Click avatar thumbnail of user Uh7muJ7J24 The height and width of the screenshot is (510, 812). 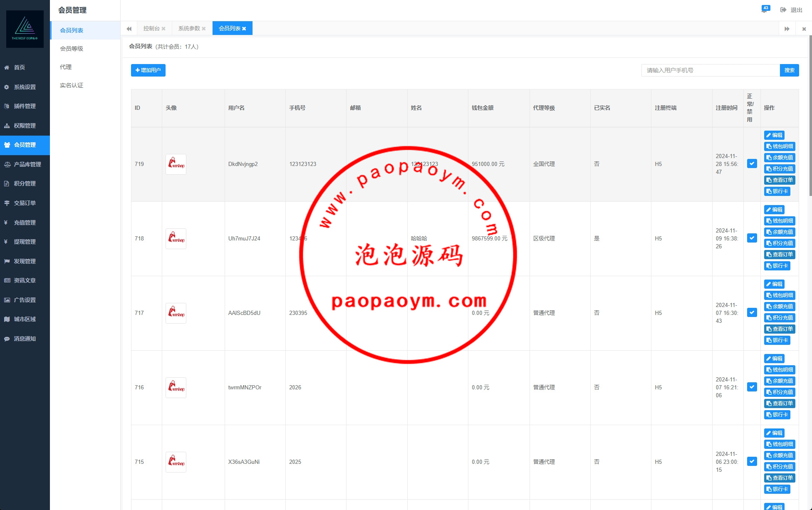(x=176, y=239)
